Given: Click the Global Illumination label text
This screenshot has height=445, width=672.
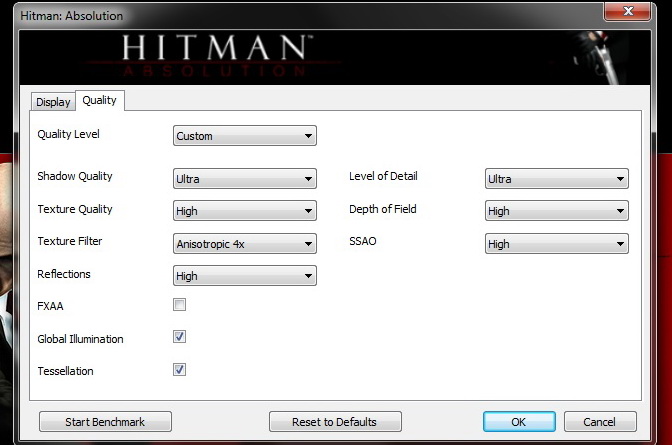Looking at the screenshot, I should (x=80, y=339).
